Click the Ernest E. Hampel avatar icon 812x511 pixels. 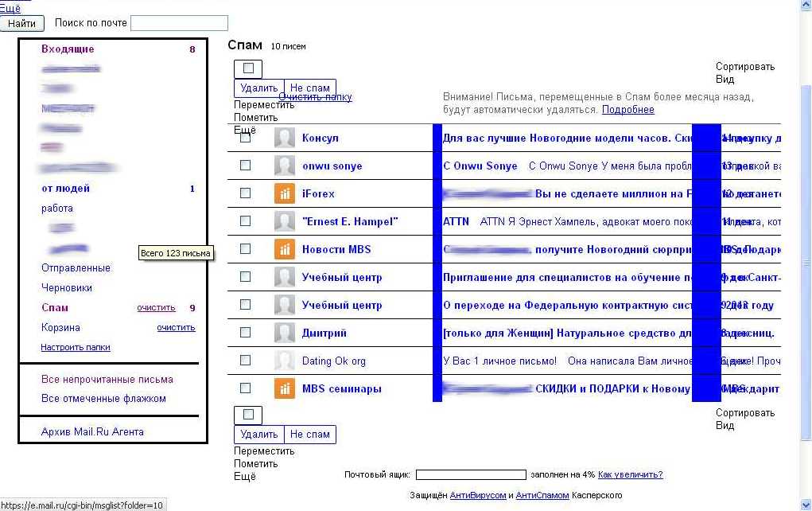click(284, 221)
